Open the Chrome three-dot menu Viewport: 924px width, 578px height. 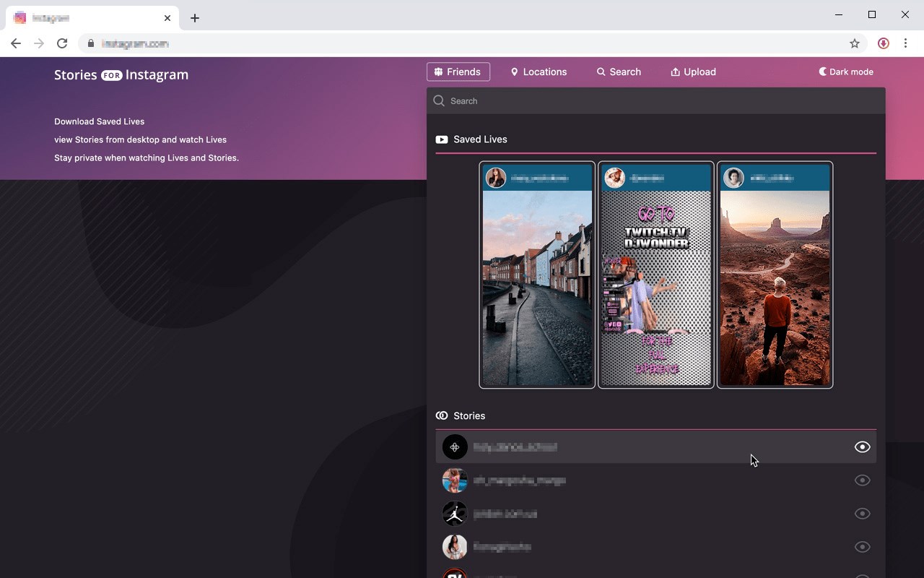click(905, 43)
